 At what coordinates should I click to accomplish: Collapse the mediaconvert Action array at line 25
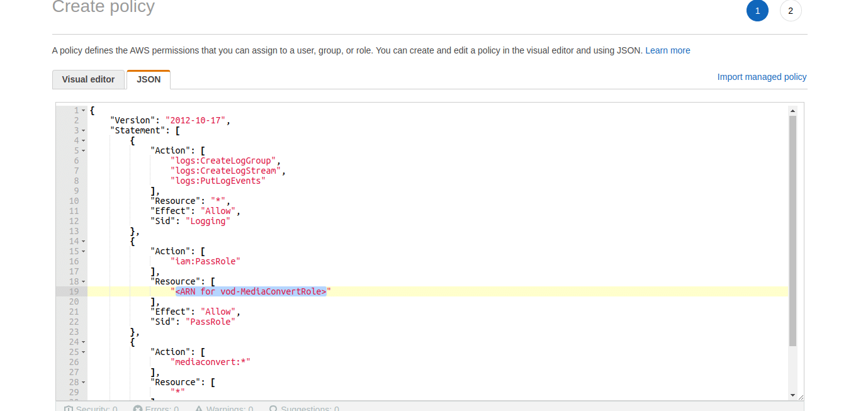coord(83,352)
